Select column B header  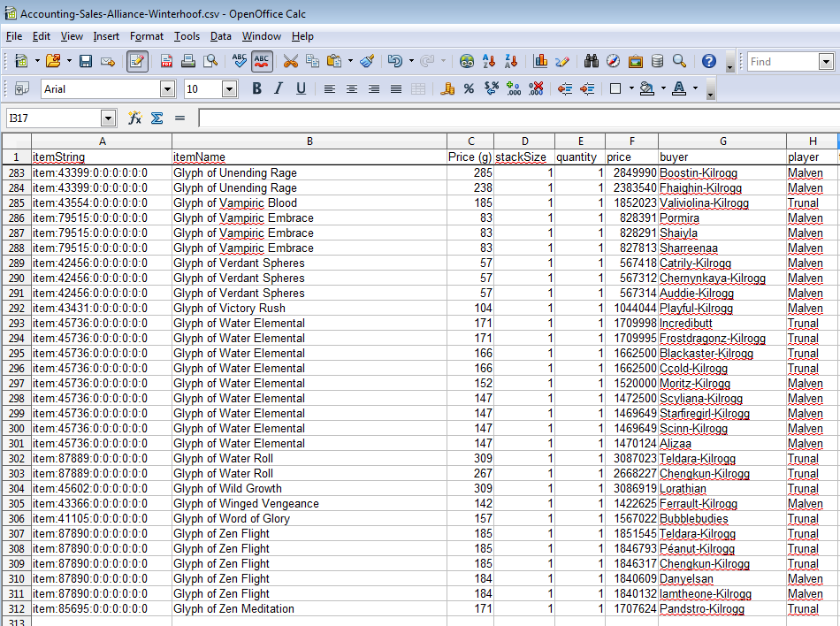coord(309,141)
